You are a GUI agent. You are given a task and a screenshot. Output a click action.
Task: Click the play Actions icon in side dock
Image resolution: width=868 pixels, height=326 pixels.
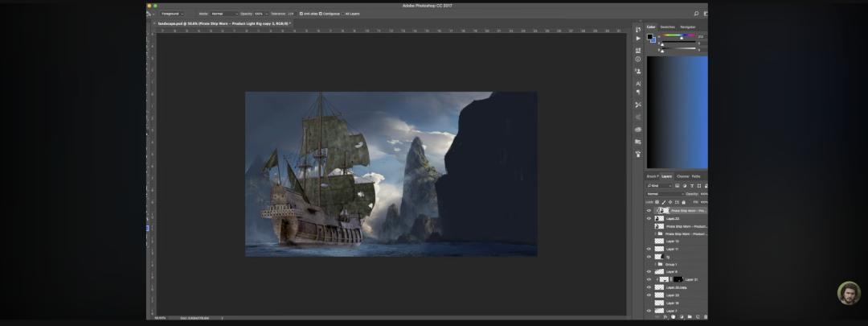pos(638,39)
